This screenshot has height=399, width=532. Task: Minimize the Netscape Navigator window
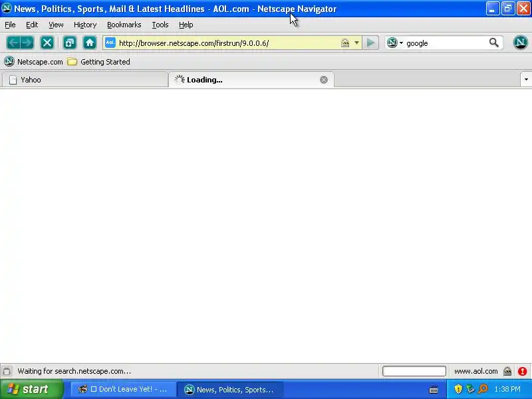point(492,9)
